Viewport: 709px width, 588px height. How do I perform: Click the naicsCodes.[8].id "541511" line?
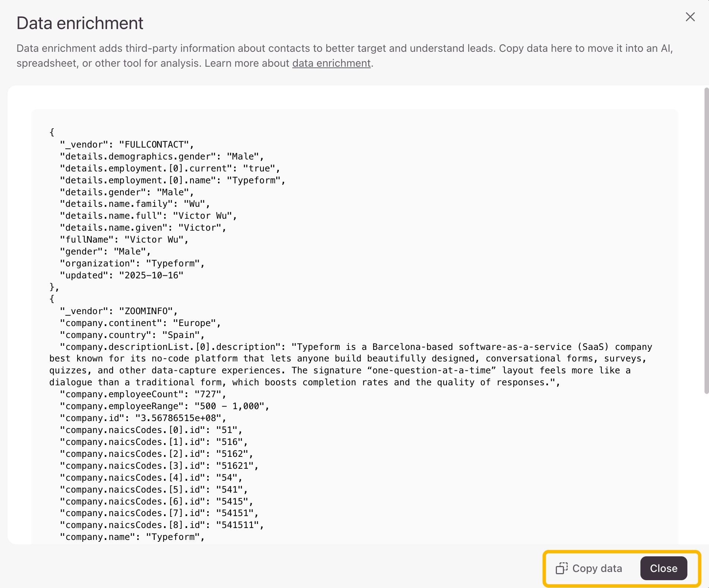click(161, 525)
